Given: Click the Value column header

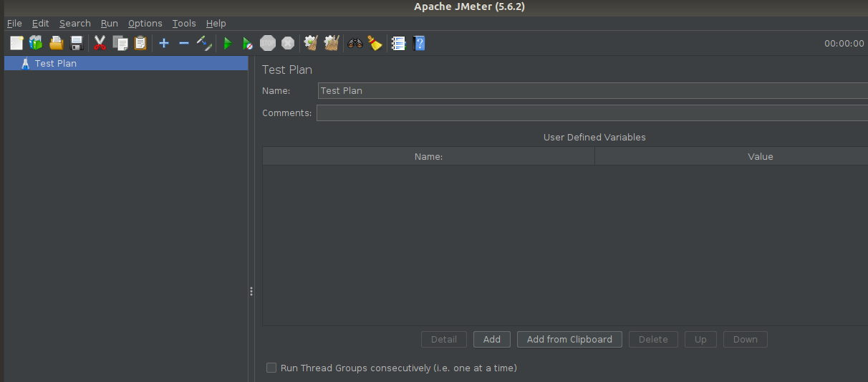Looking at the screenshot, I should click(731, 156).
